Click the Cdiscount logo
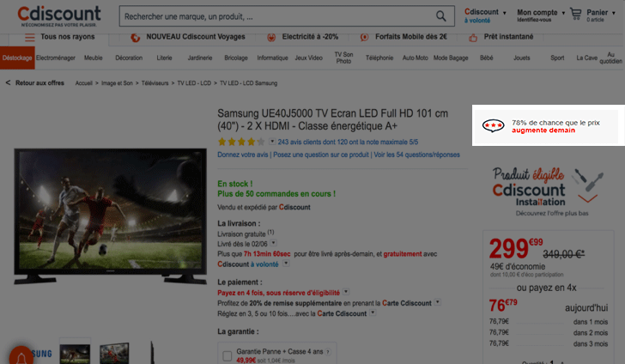This screenshot has width=625, height=364. pyautogui.click(x=59, y=16)
